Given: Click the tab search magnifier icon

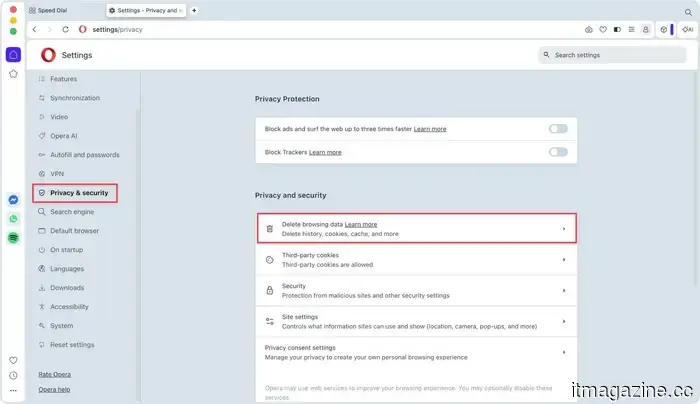Looking at the screenshot, I should tap(688, 12).
